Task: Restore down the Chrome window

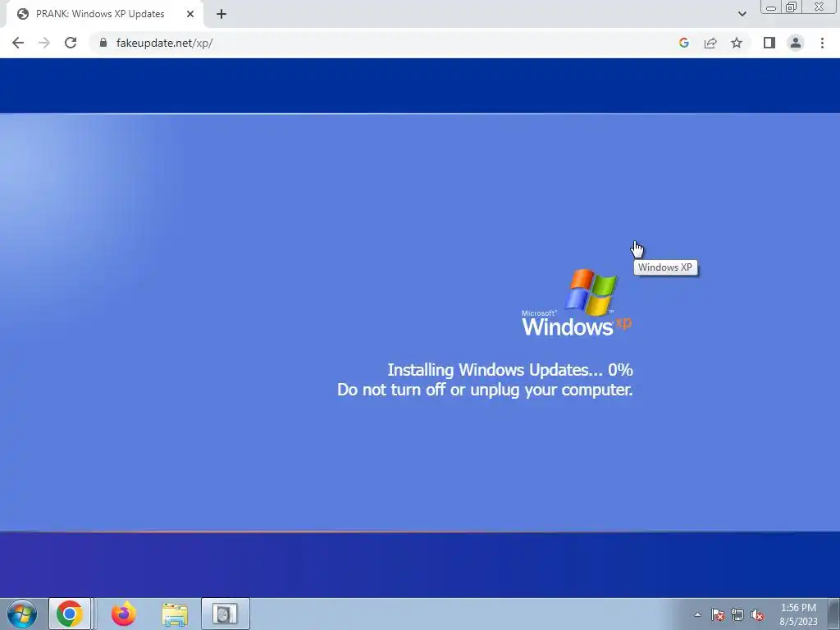Action: click(x=792, y=7)
